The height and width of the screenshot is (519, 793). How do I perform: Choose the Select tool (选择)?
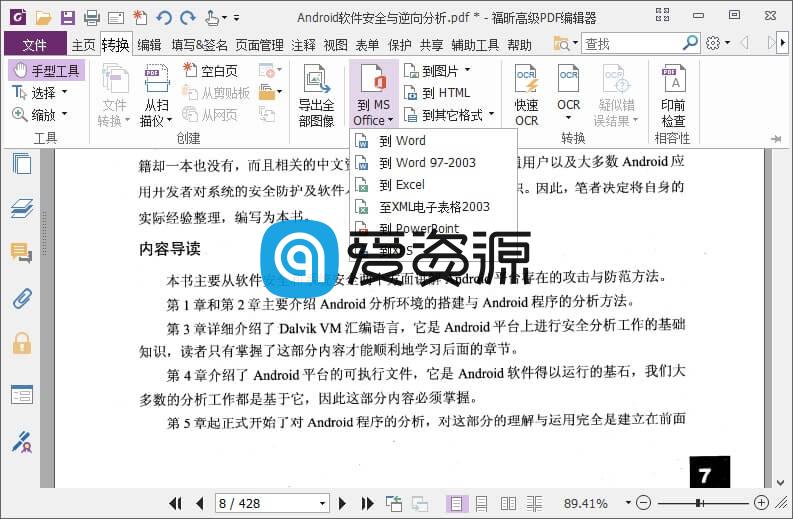click(39, 93)
